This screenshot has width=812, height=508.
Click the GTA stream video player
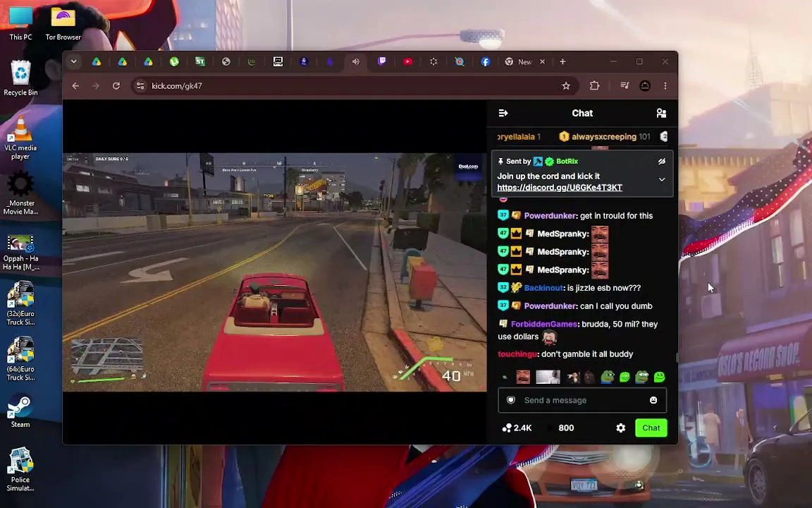point(274,272)
